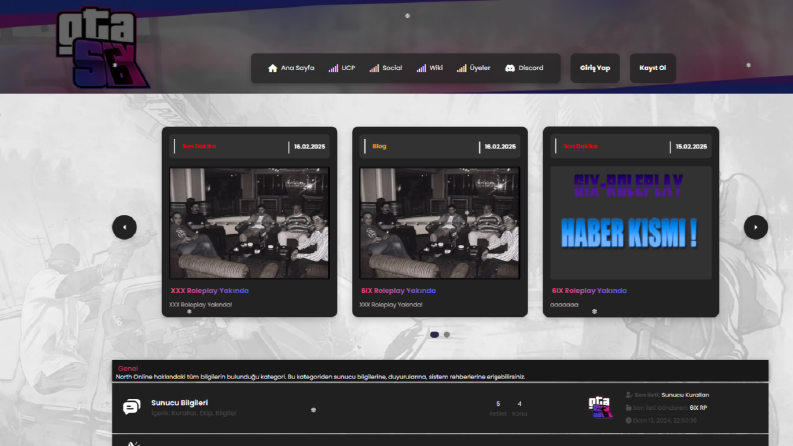
Task: Click the '5 İletiler' post count
Action: point(498,408)
